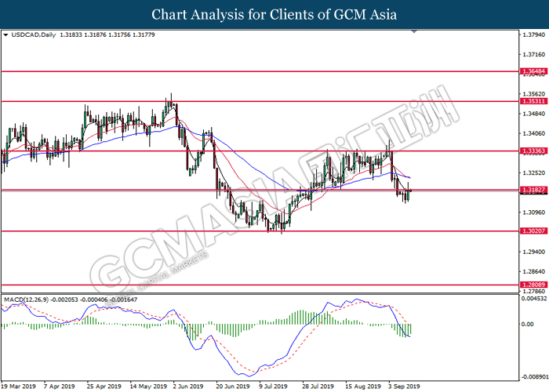The image size is (549, 392).
Task: Click the 1.37940 price axis value
Action: [534, 35]
